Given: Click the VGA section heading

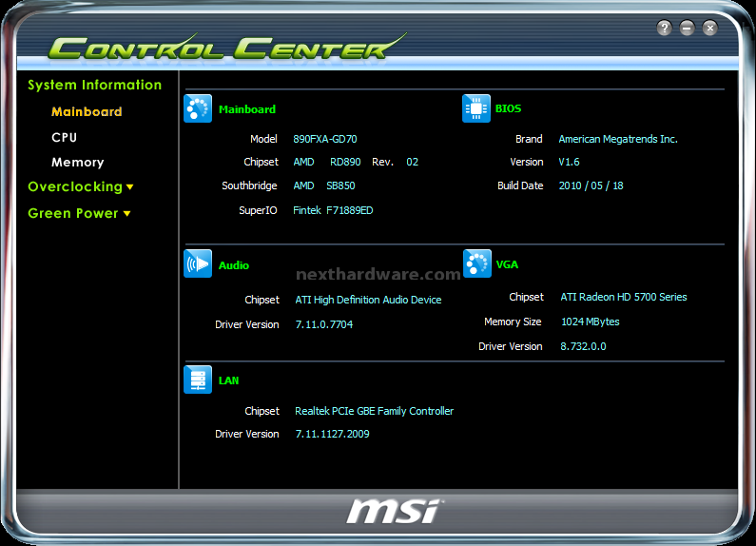Looking at the screenshot, I should coord(507,264).
